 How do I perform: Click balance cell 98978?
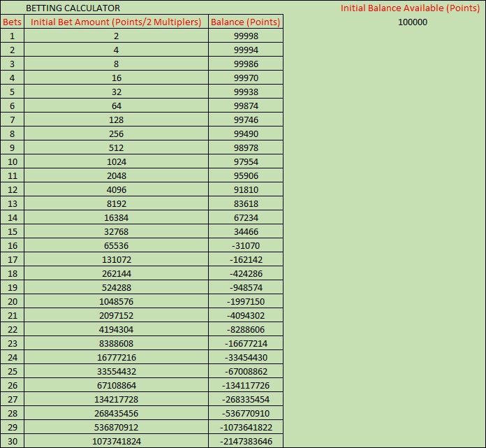[x=246, y=147]
